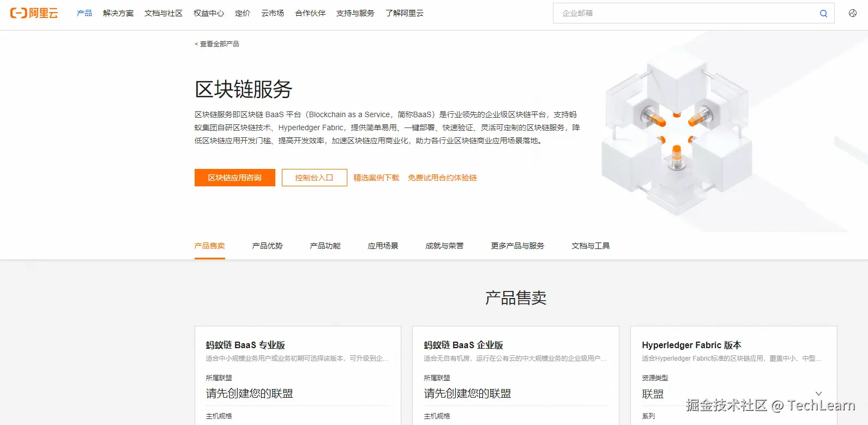The height and width of the screenshot is (425, 868).
Task: Click 请先创建您的联盟 in 企业版 card
Action: point(468,393)
